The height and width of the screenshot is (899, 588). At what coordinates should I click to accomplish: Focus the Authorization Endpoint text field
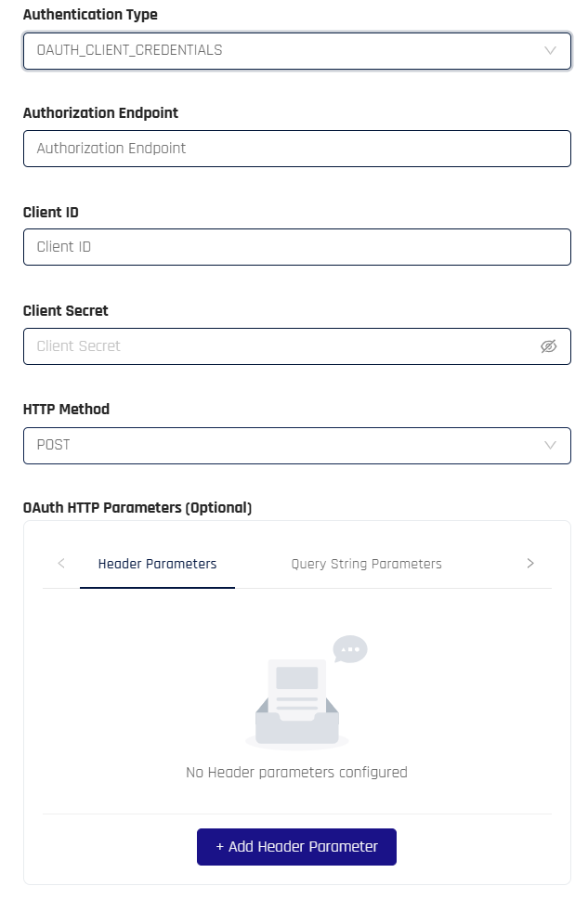(x=296, y=149)
